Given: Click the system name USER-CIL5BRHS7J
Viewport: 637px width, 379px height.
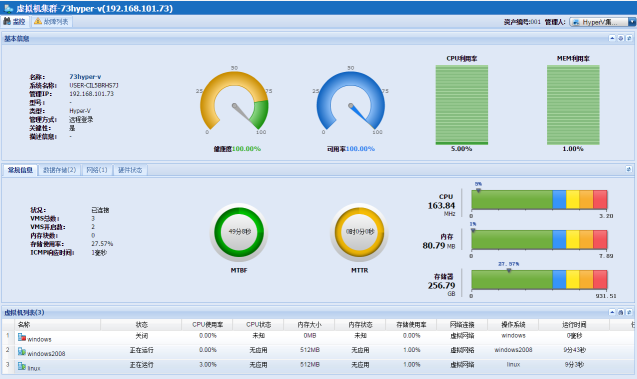Looking at the screenshot, I should click(x=94, y=85).
